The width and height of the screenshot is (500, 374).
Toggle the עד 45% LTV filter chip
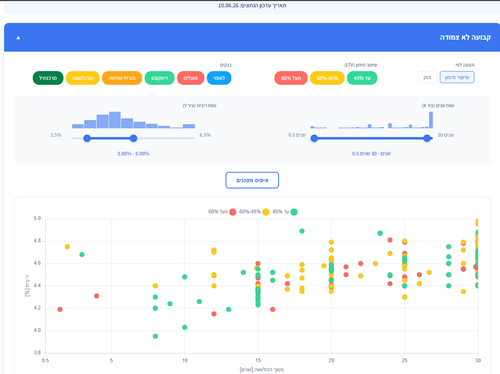point(362,78)
